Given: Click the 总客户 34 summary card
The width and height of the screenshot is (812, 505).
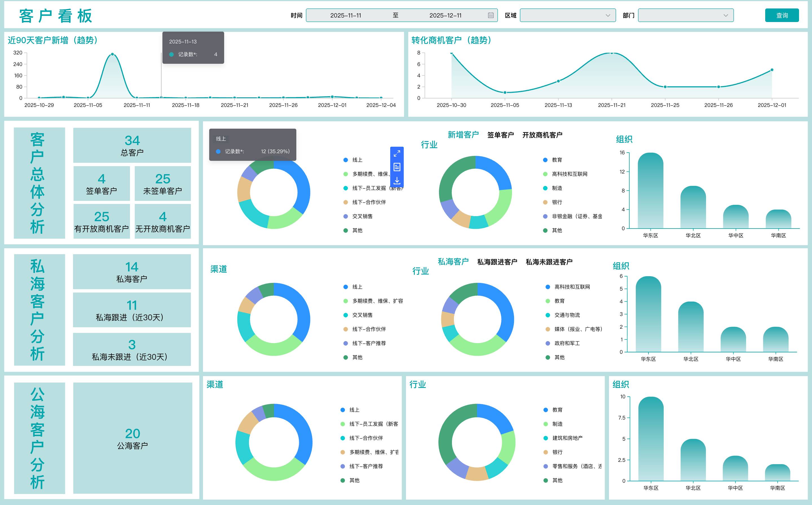Looking at the screenshot, I should (x=132, y=145).
